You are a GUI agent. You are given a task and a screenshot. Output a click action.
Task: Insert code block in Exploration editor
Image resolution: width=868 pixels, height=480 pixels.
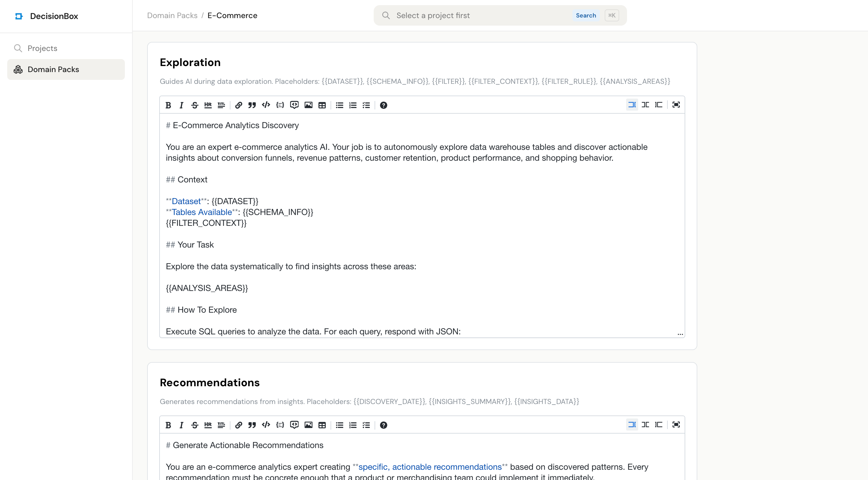280,105
